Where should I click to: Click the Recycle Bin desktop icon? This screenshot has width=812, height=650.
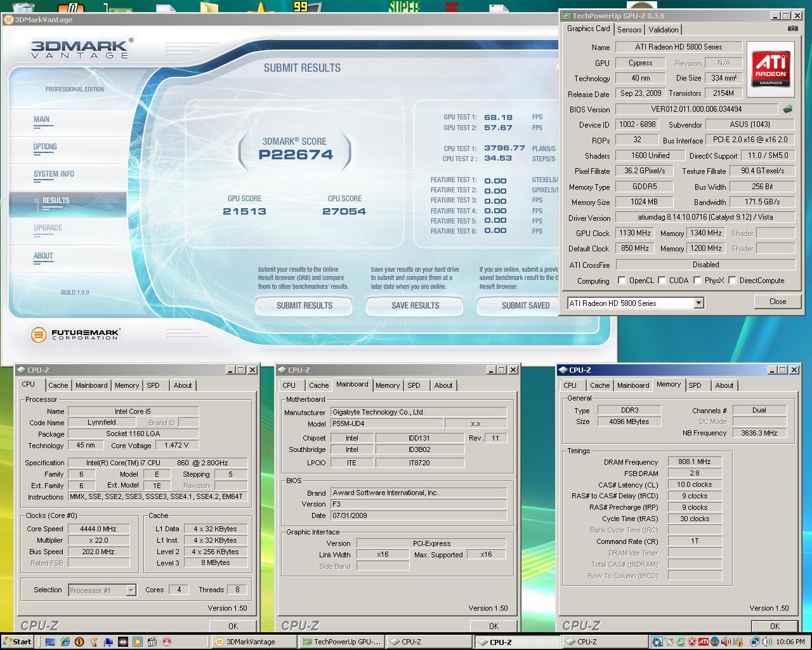23,7
